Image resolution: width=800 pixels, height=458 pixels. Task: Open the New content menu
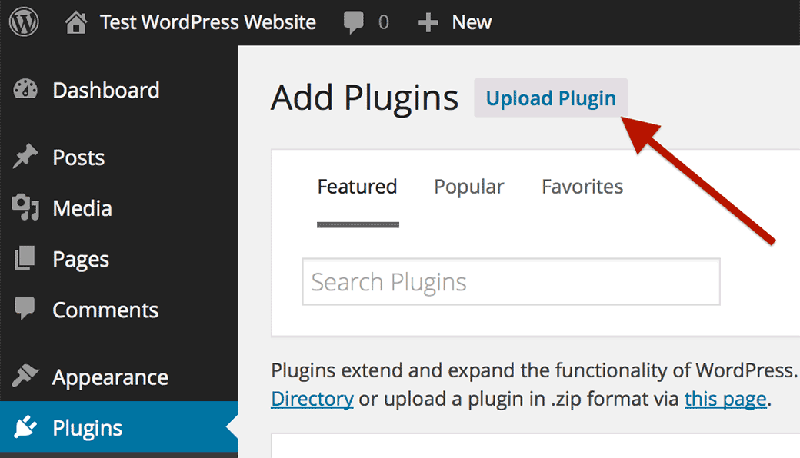click(x=471, y=22)
